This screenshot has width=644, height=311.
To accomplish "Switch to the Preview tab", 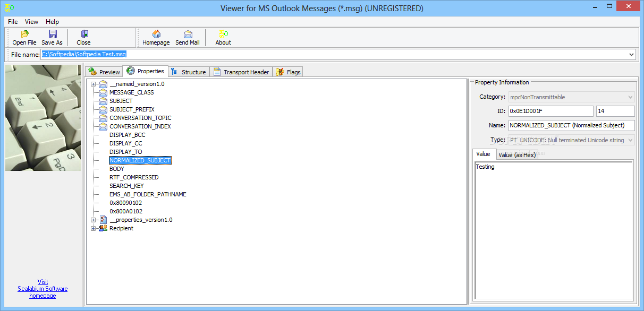I will point(104,72).
